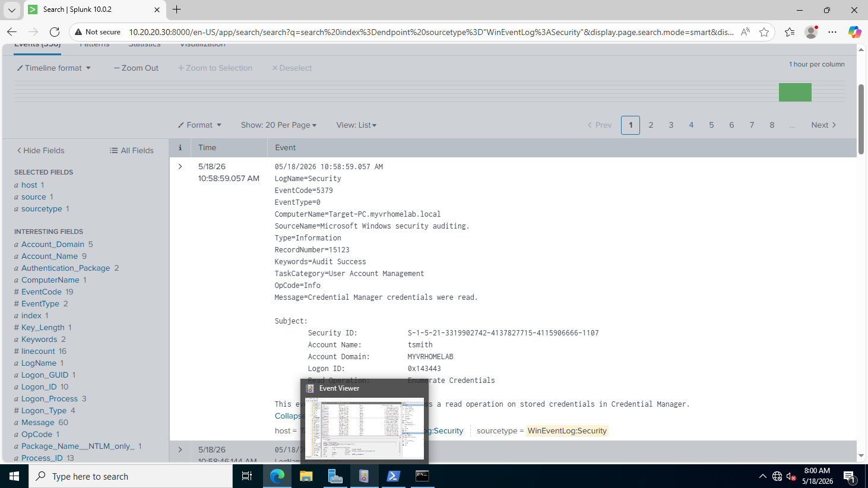This screenshot has width=868, height=488.
Task: Expand the 10:58:59.057 AM event row
Action: click(x=180, y=166)
